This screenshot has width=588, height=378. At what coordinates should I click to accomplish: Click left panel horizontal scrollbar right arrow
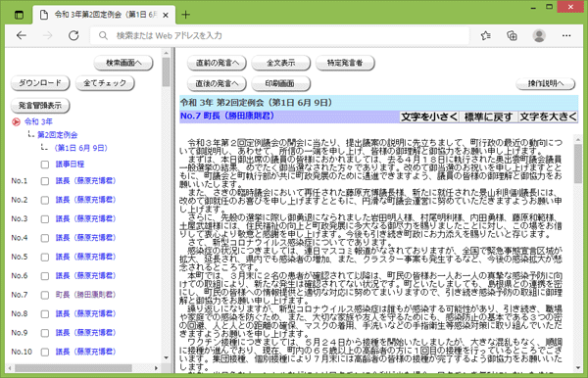157,368
